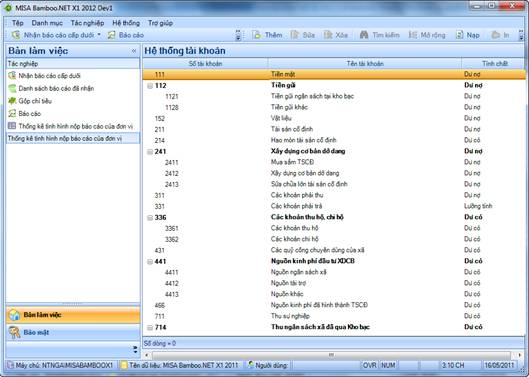Select account 214 Hao mòn tài sản cố định

334,140
